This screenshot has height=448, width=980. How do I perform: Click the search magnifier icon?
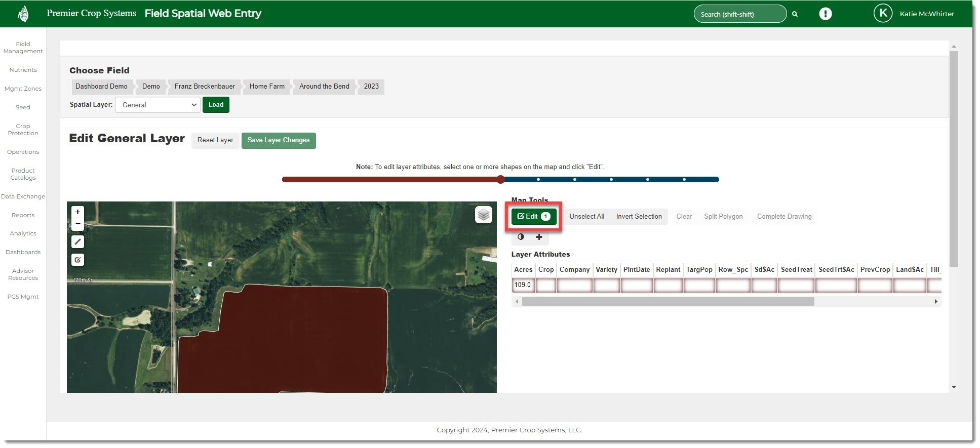coord(795,14)
